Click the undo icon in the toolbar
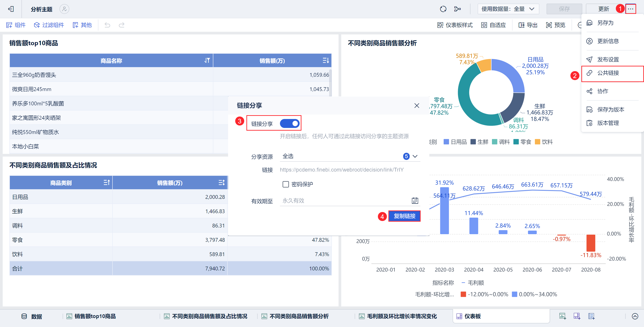The width and height of the screenshot is (644, 327). [x=107, y=25]
